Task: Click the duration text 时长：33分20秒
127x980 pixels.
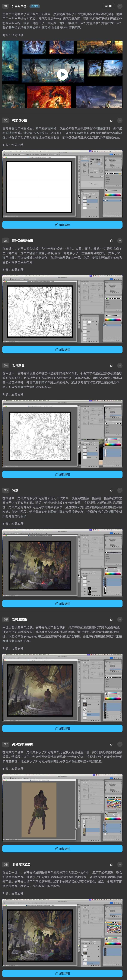Action: (13, 894)
